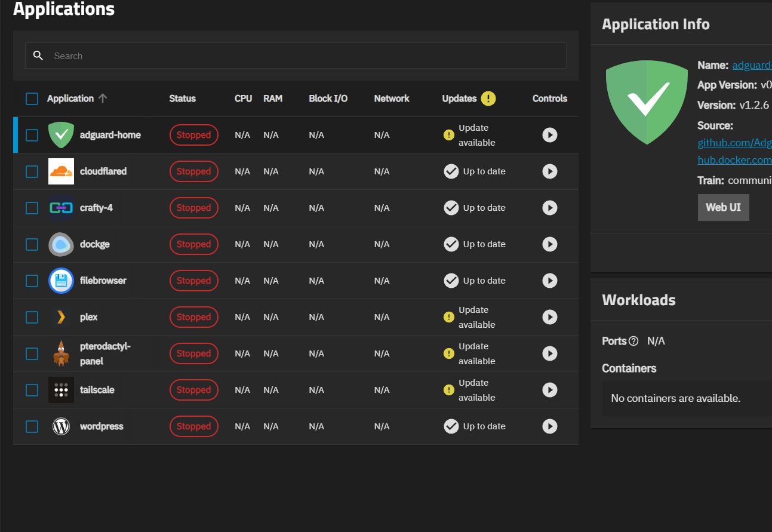Click the filebrowser floppy disk icon
Image resolution: width=772 pixels, height=532 pixels.
click(61, 281)
